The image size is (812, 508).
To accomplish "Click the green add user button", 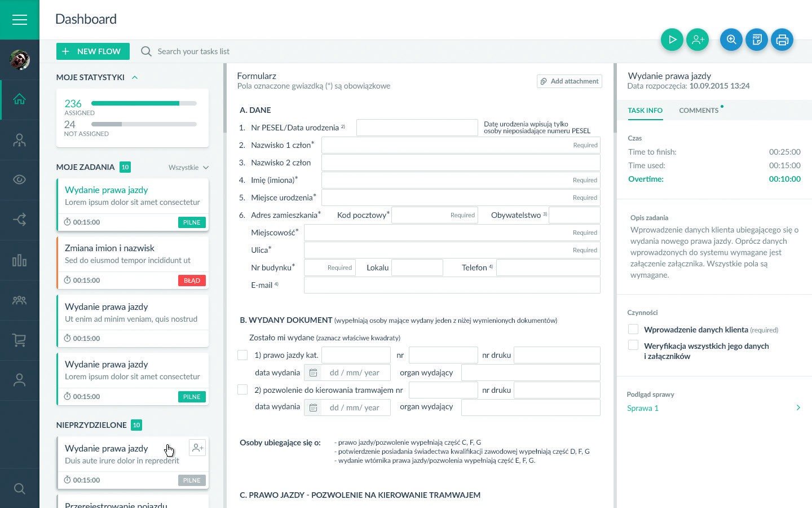I will pos(698,40).
